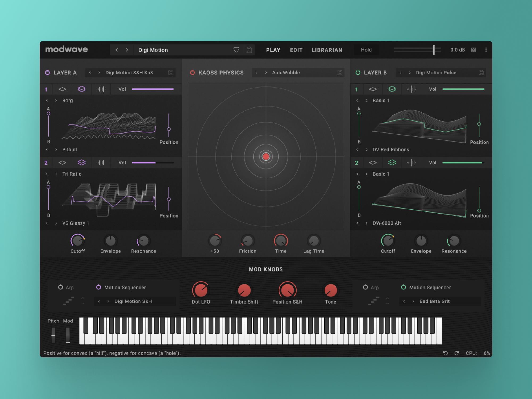This screenshot has height=399, width=532.
Task: Adjust Layer A oscillator 2 Vol slider
Action: tap(153, 163)
